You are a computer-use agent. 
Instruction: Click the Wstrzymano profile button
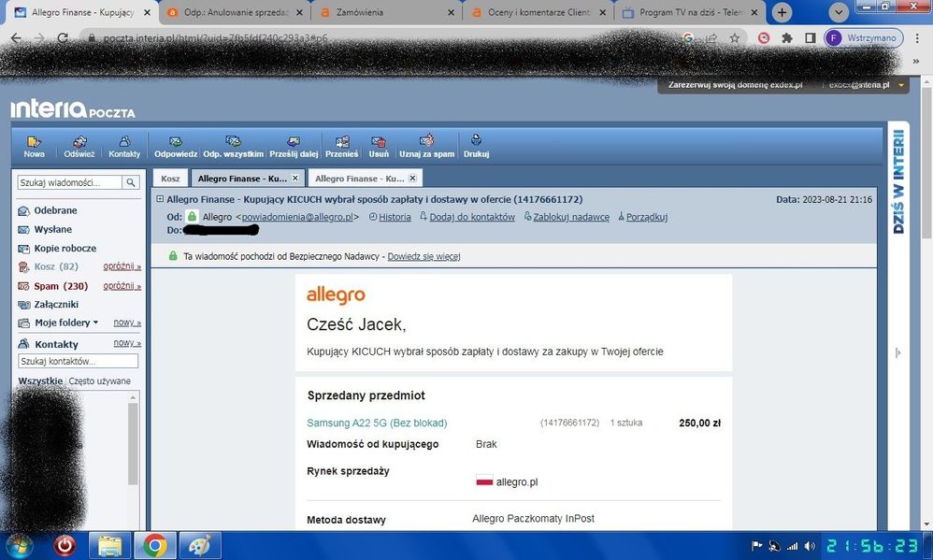click(x=864, y=38)
